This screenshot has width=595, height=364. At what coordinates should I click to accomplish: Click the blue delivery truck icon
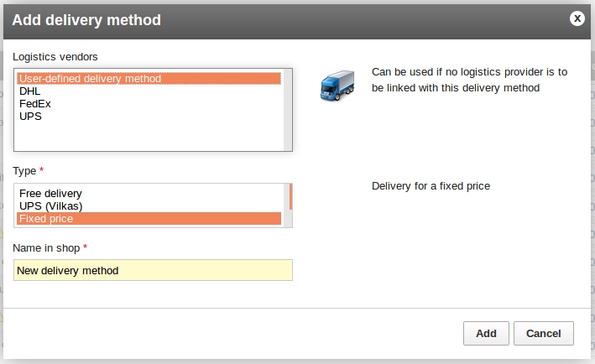337,86
